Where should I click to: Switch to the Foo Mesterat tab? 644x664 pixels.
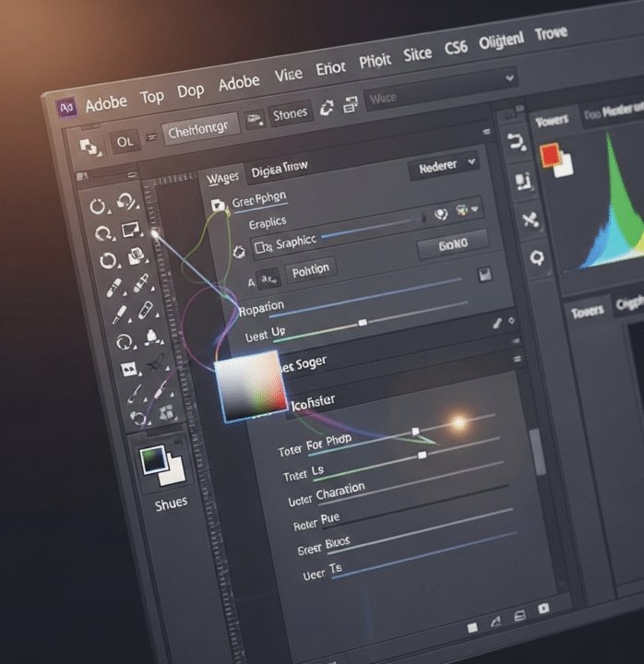click(614, 112)
